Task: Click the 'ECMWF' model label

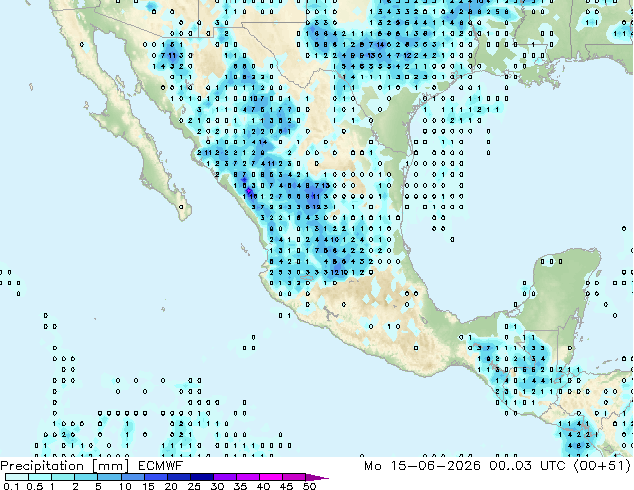Action: [161, 466]
